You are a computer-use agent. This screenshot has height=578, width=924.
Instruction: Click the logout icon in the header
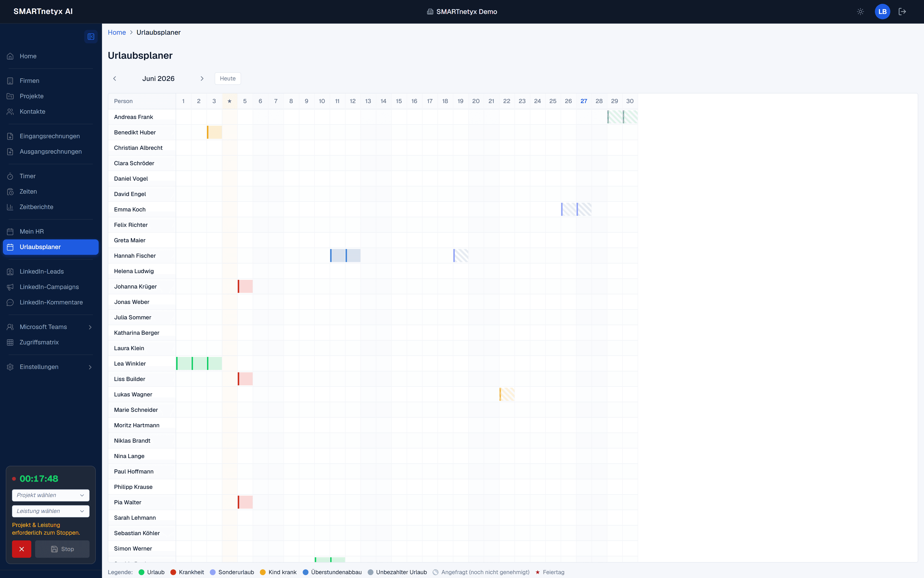pos(902,12)
